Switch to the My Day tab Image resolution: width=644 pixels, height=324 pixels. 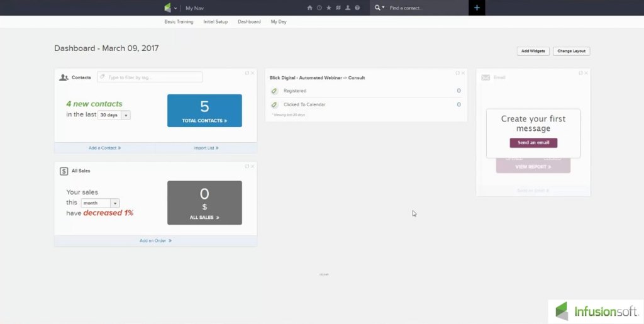[279, 22]
